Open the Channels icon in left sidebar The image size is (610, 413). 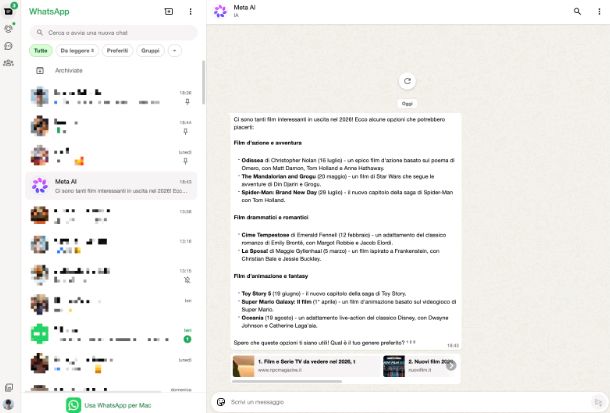pos(8,46)
